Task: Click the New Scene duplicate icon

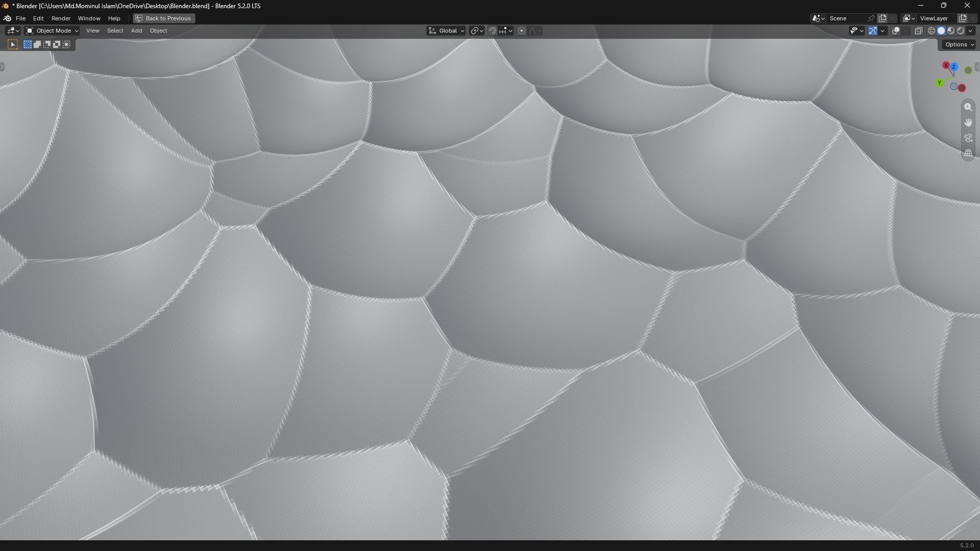Action: (x=883, y=18)
